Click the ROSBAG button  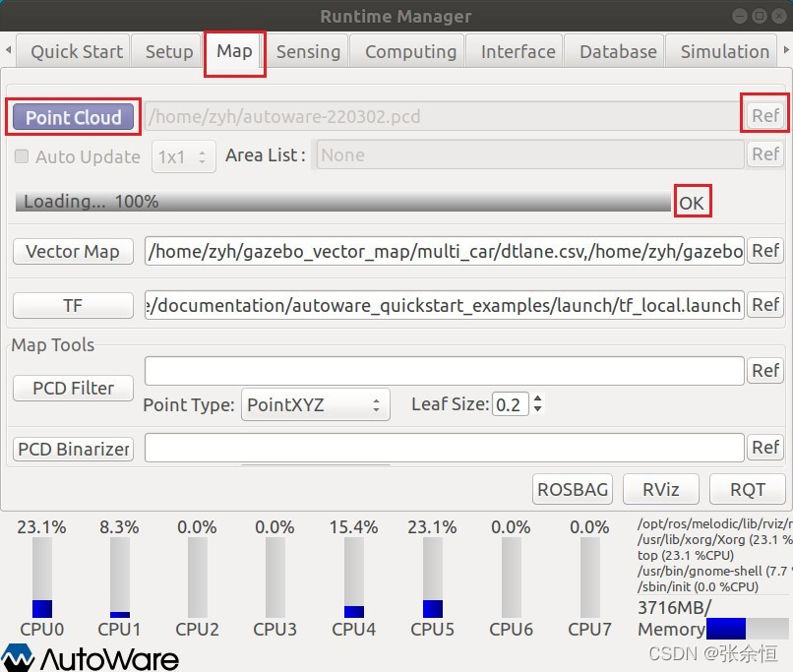[x=573, y=489]
